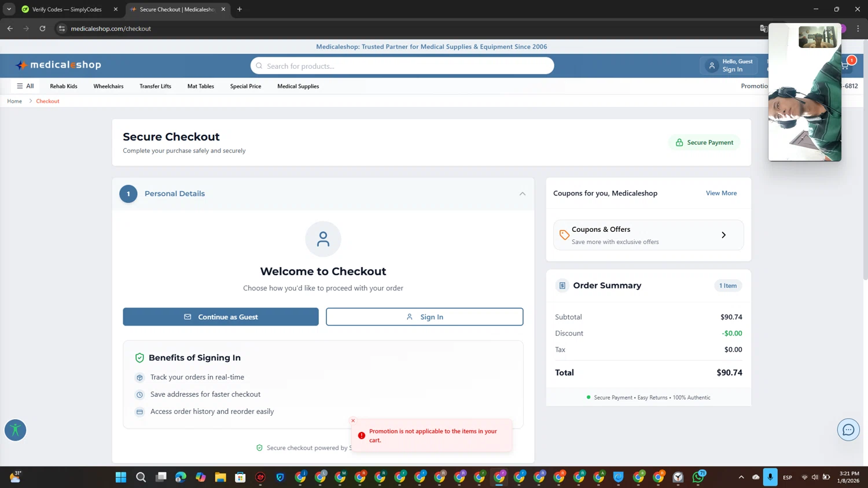Close the promotion error notification
The height and width of the screenshot is (488, 868).
click(353, 420)
